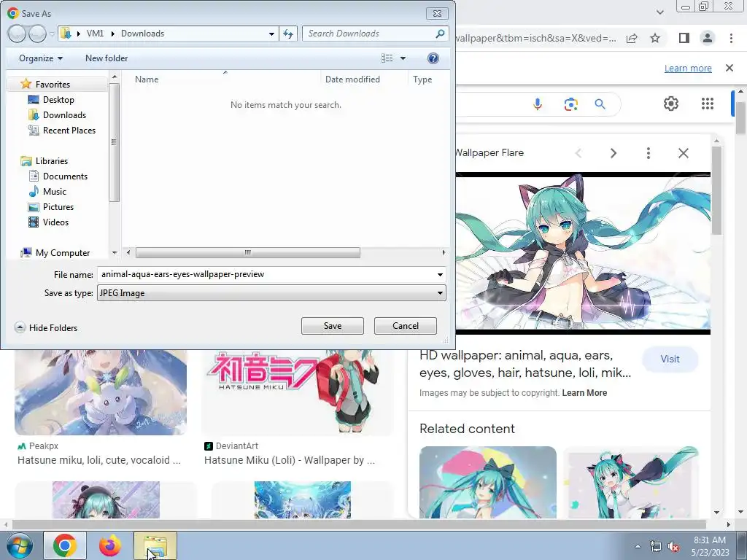Open Google quick settings gear icon

coord(671,104)
